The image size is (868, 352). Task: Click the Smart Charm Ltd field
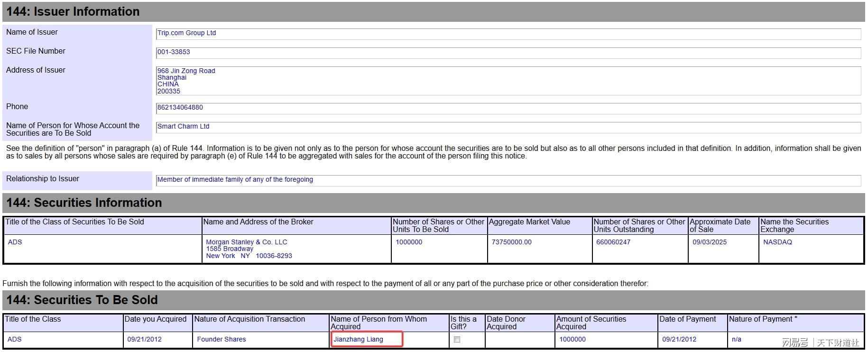(x=508, y=127)
